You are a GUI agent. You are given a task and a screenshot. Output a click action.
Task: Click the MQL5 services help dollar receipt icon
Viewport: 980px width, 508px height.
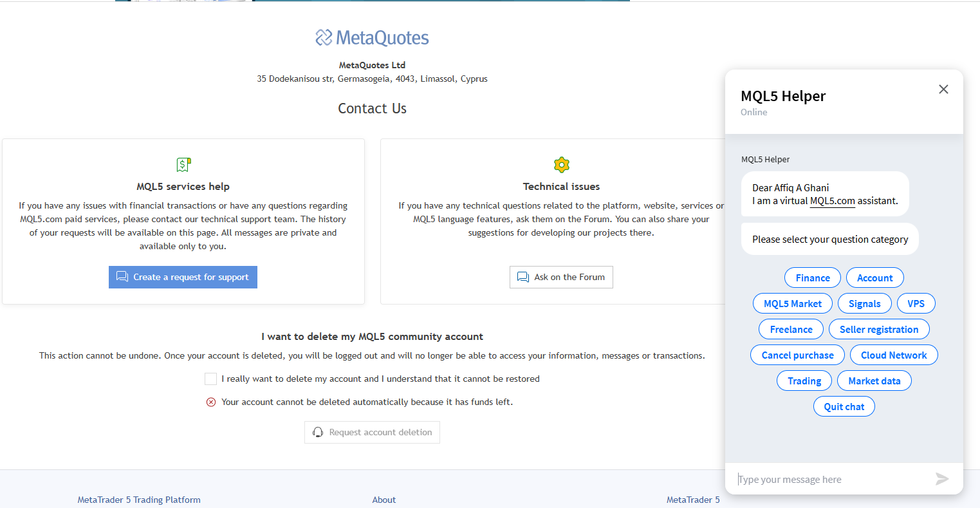(183, 164)
